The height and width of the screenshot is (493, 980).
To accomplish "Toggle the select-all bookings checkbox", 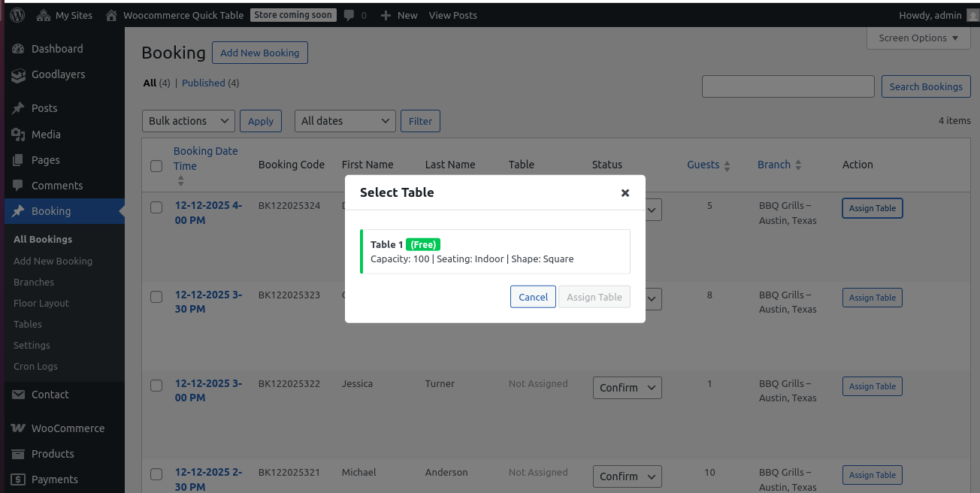I will tap(156, 165).
